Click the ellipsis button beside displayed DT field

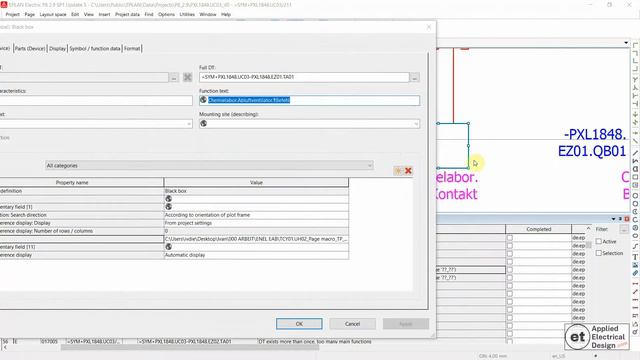coord(174,77)
